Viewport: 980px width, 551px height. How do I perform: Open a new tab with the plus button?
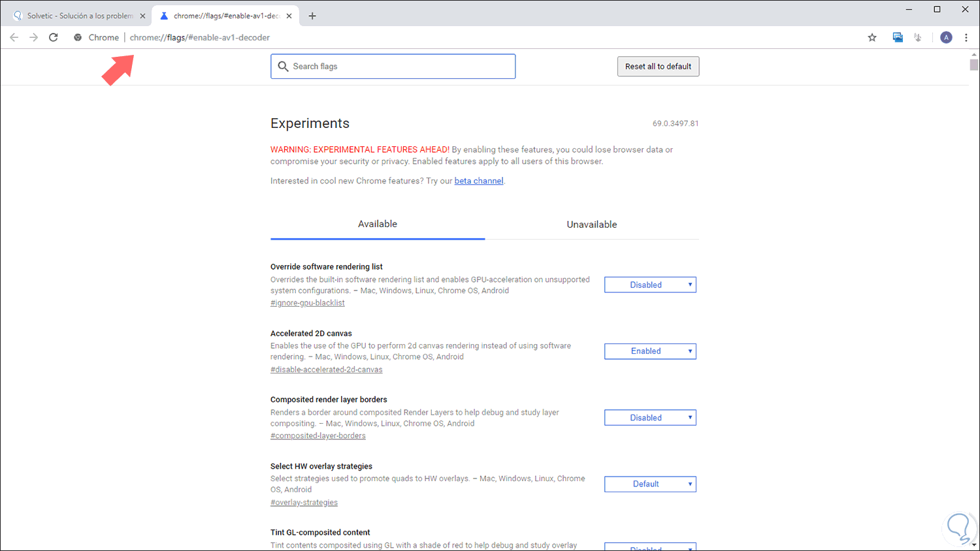(x=312, y=16)
